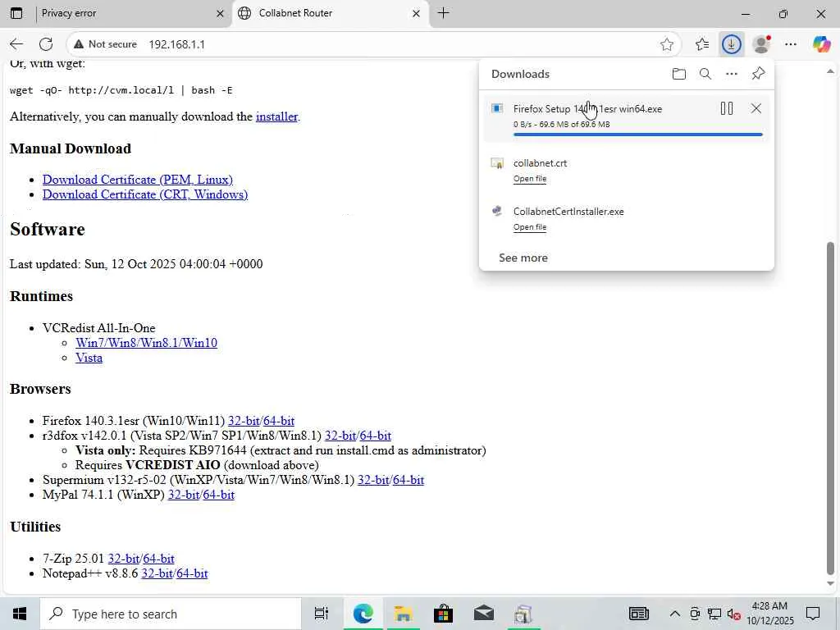Open the Favorites list icon

coord(702,44)
